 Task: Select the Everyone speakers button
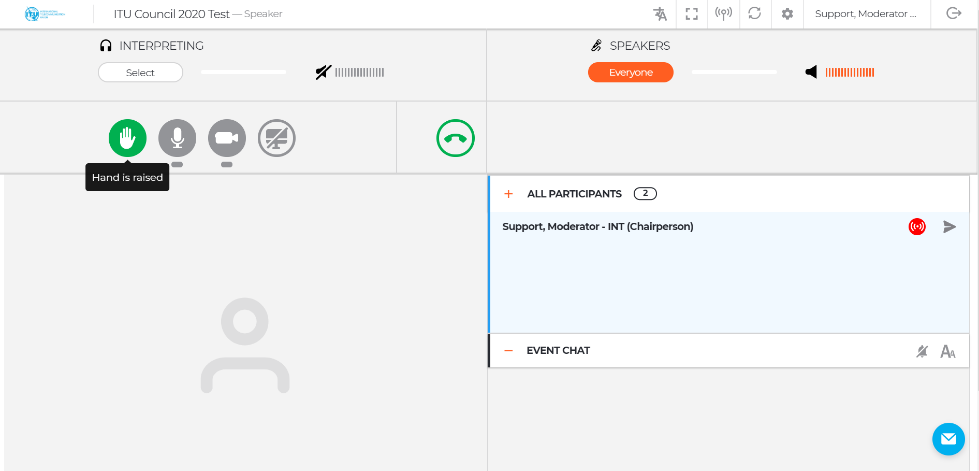(x=631, y=72)
